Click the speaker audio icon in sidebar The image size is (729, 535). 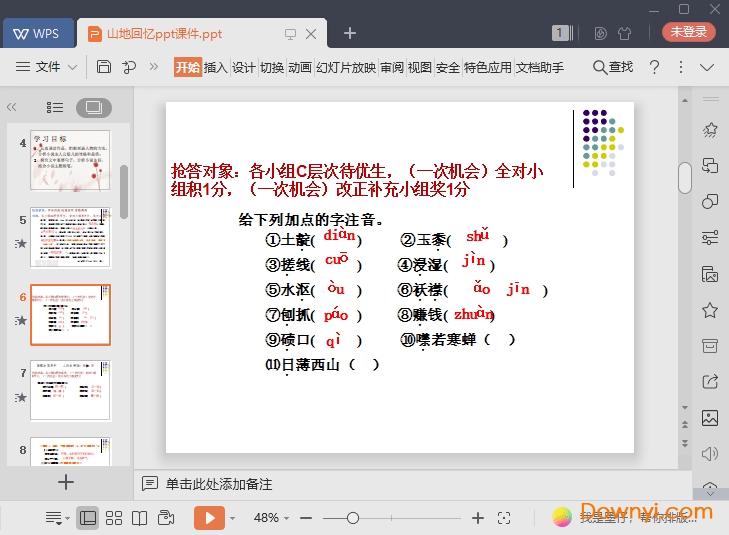[x=710, y=453]
